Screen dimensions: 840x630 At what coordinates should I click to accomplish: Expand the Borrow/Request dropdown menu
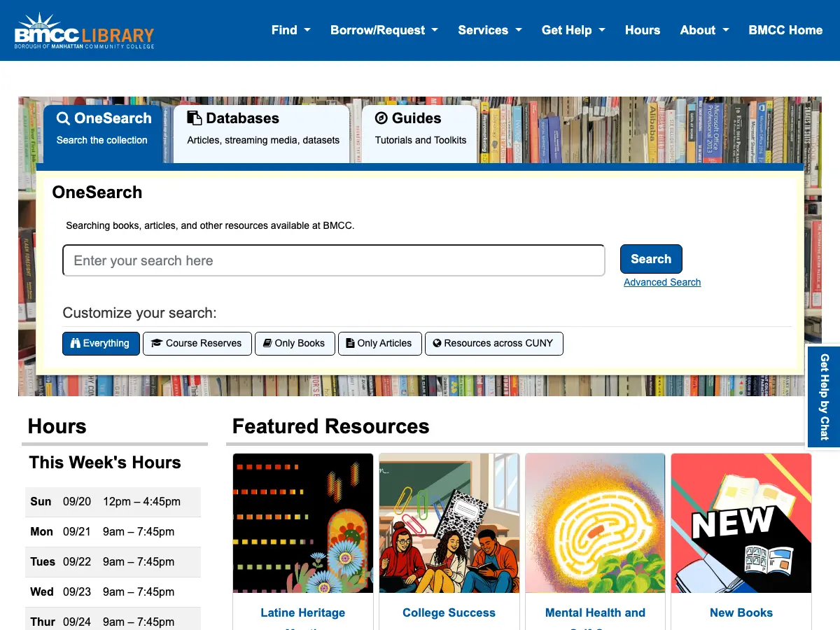tap(384, 30)
